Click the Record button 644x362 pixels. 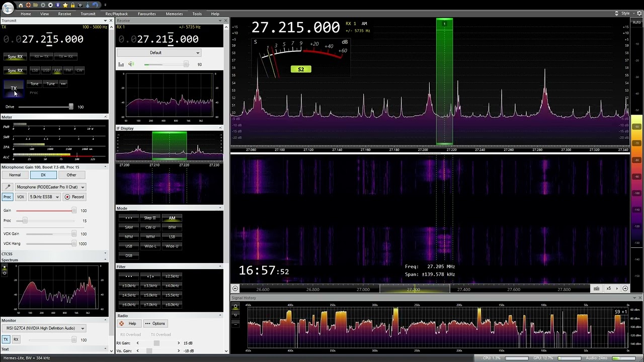(74, 197)
